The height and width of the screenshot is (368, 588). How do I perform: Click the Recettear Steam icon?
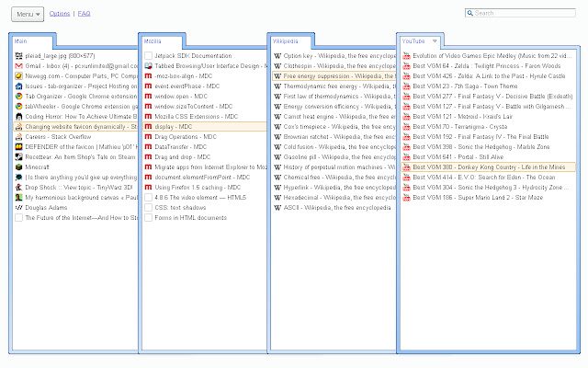click(x=18, y=157)
